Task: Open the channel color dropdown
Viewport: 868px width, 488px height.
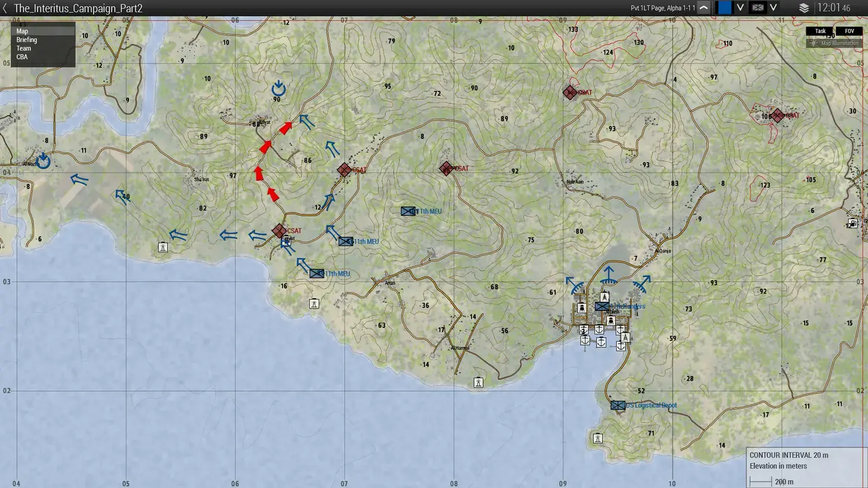Action: [740, 7]
